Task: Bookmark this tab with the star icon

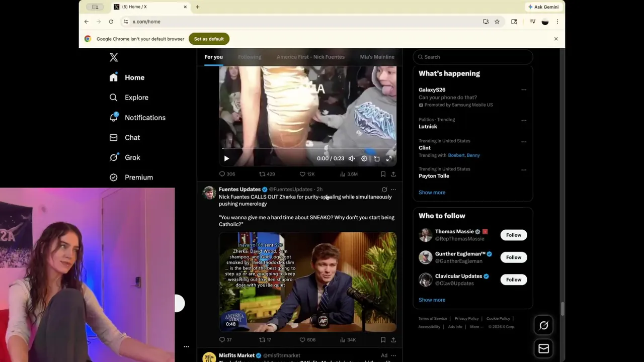Action: coord(497,22)
